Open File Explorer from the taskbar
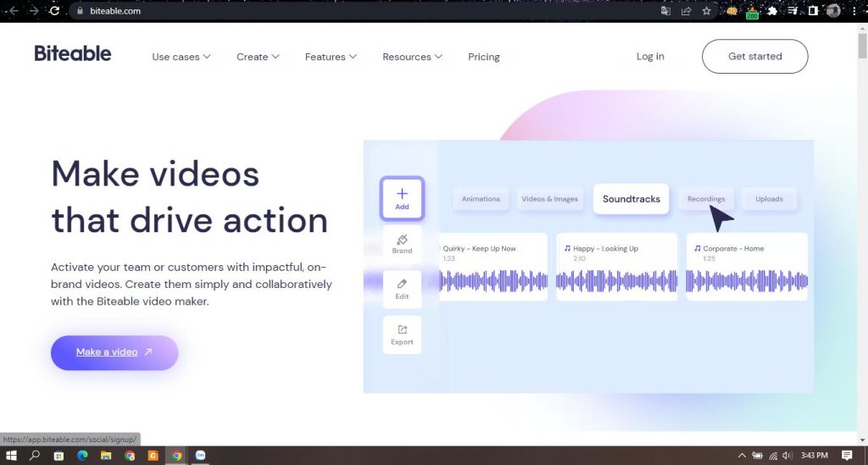Viewport: 868px width, 465px height. click(106, 455)
